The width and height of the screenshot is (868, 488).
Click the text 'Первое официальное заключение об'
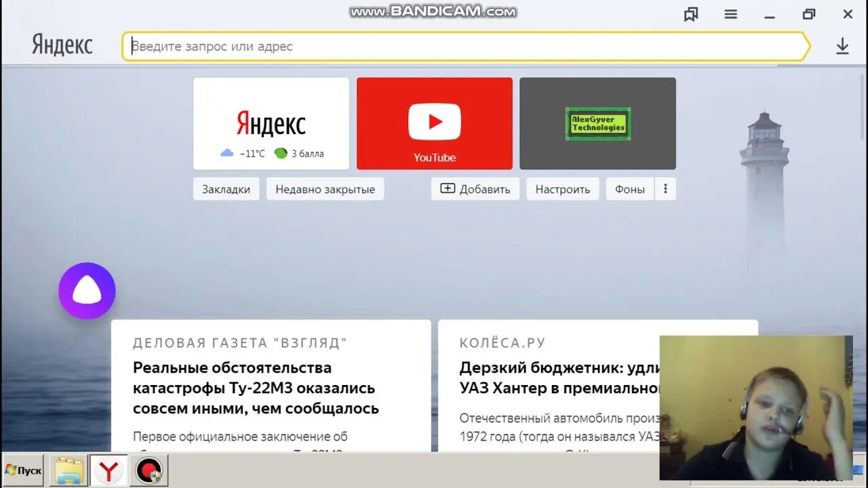(x=240, y=436)
